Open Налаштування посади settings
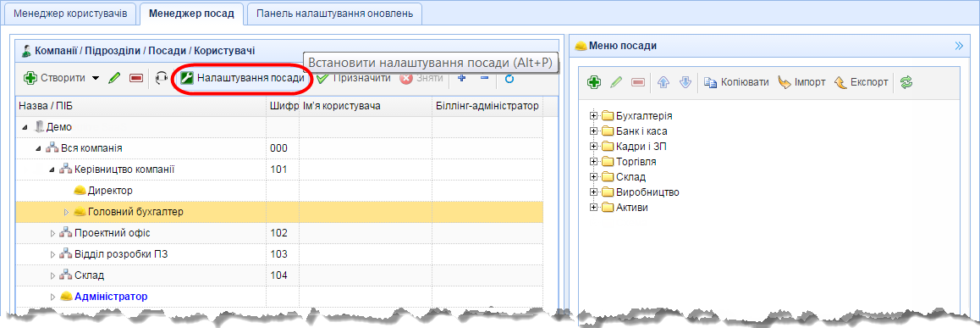The height and width of the screenshot is (328, 980). point(243,78)
